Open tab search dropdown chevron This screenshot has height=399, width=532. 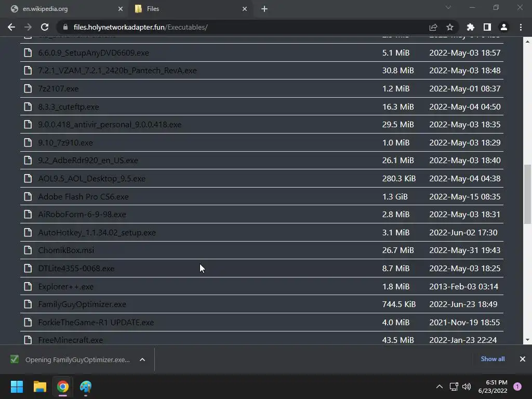448,7
